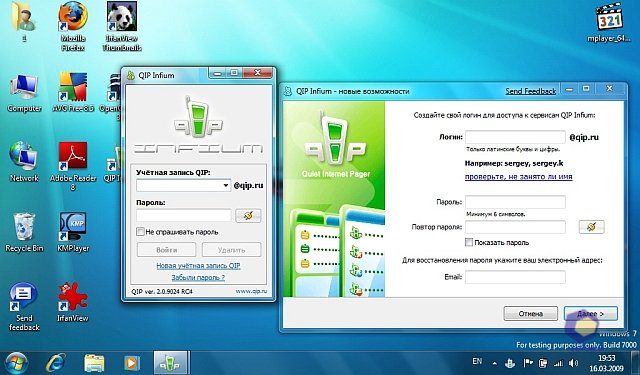The width and height of the screenshot is (640, 375).
Task: Launch Adobe Reader 8 shortcut
Action: pos(73,166)
